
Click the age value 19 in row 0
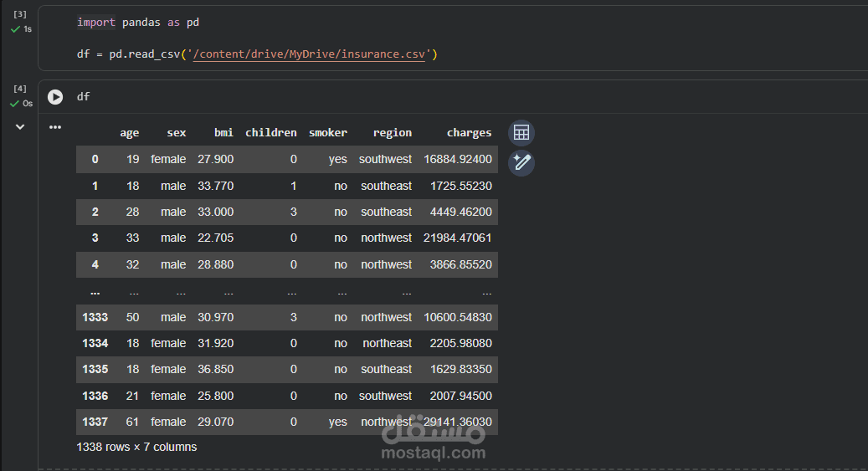point(133,160)
